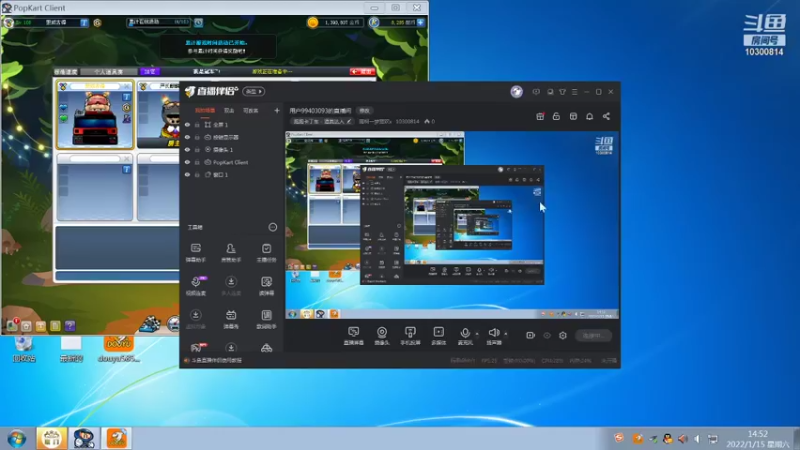
Task: Open notifications bell in the companion header
Action: [x=589, y=116]
